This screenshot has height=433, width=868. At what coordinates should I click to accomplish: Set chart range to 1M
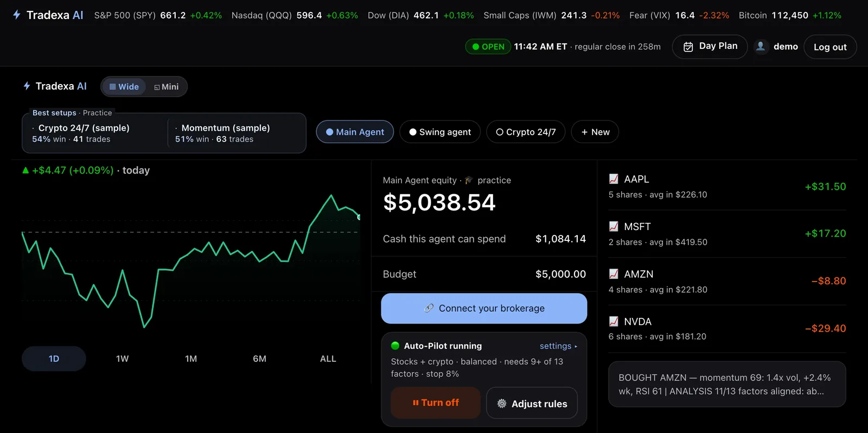tap(191, 359)
